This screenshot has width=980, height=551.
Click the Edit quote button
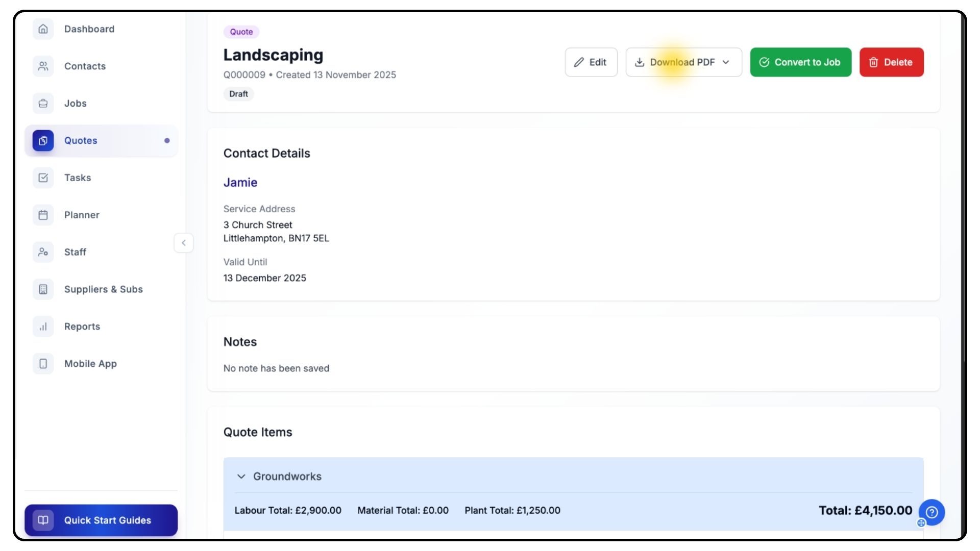pos(591,62)
